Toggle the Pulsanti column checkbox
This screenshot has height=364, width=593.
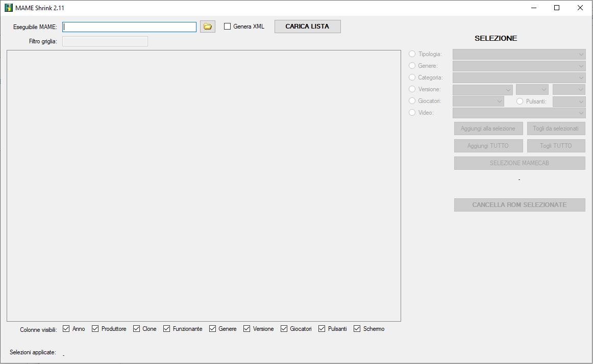click(322, 329)
